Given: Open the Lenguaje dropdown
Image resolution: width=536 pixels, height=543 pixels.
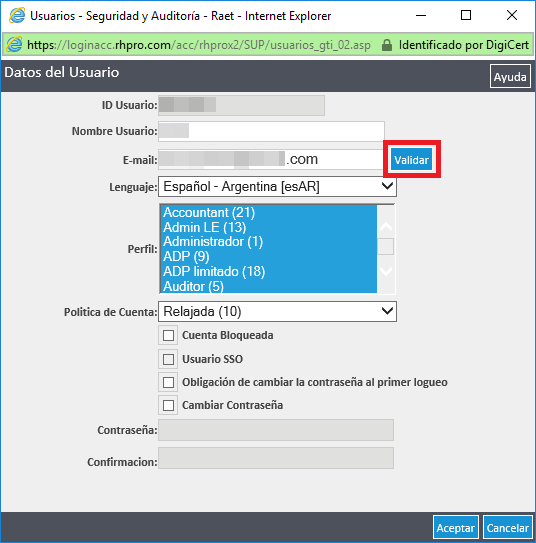Looking at the screenshot, I should (x=277, y=187).
